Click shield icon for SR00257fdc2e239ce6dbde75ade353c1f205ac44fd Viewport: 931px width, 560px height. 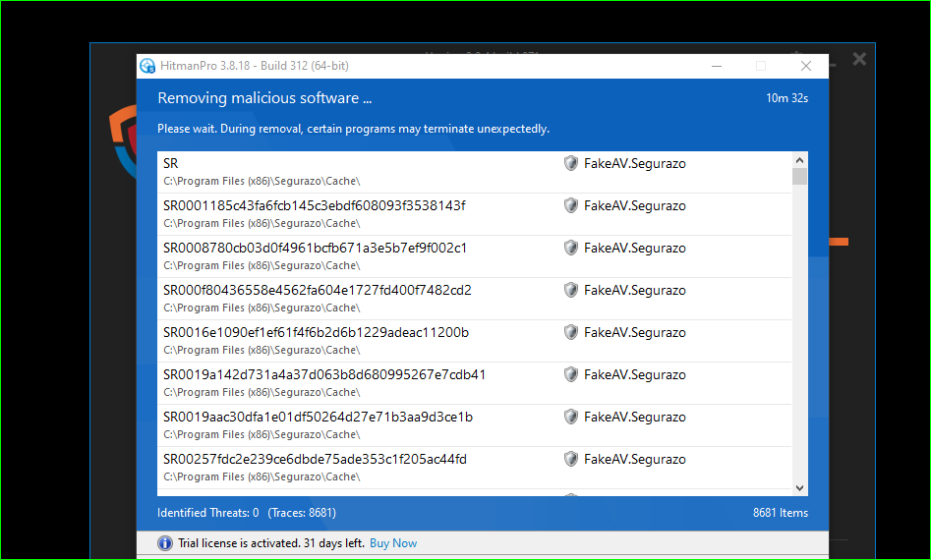click(570, 459)
